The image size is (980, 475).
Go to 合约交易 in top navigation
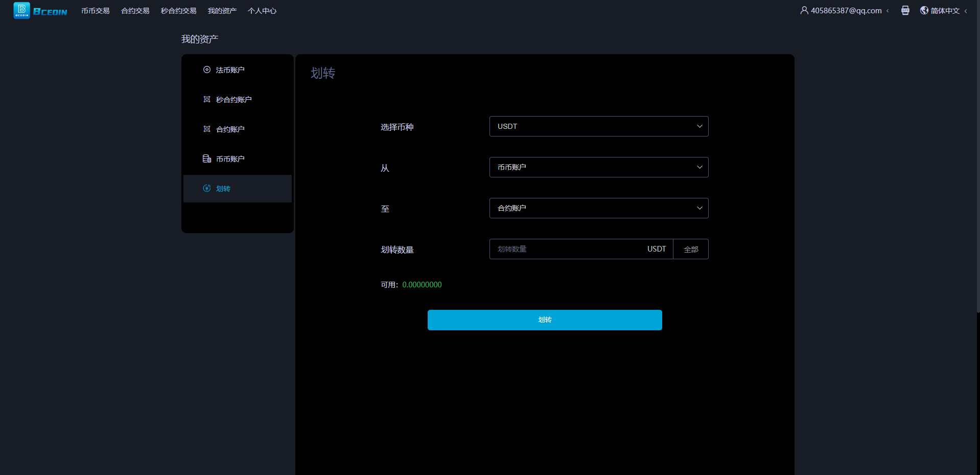135,11
